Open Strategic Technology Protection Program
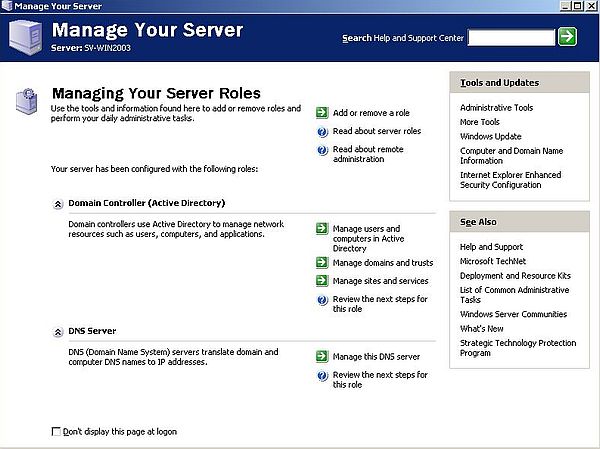 (518, 348)
